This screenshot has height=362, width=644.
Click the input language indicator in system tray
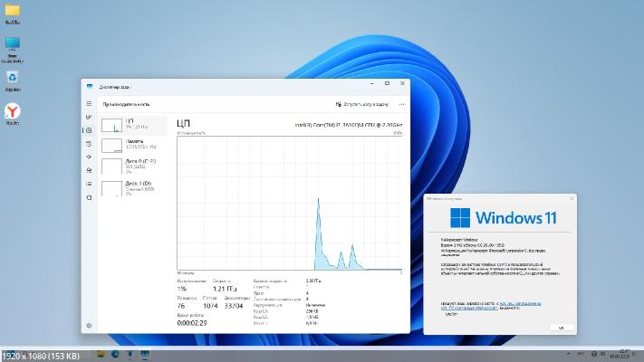pos(582,354)
